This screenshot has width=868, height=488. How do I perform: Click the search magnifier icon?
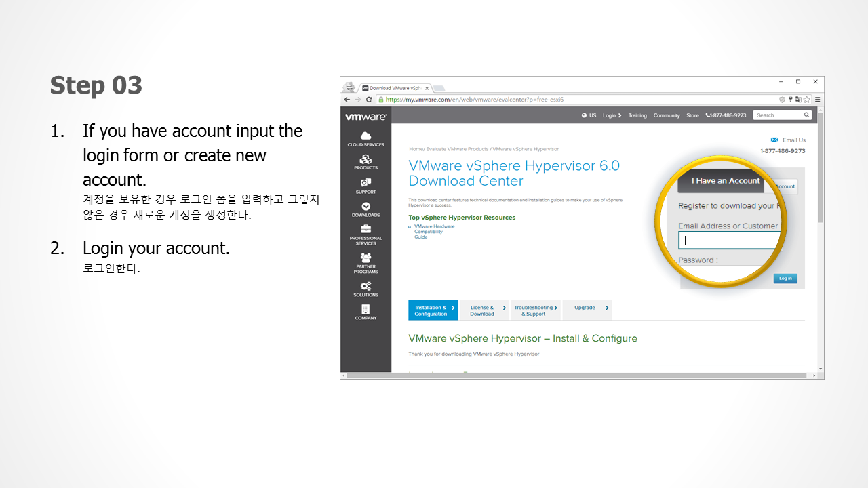806,115
